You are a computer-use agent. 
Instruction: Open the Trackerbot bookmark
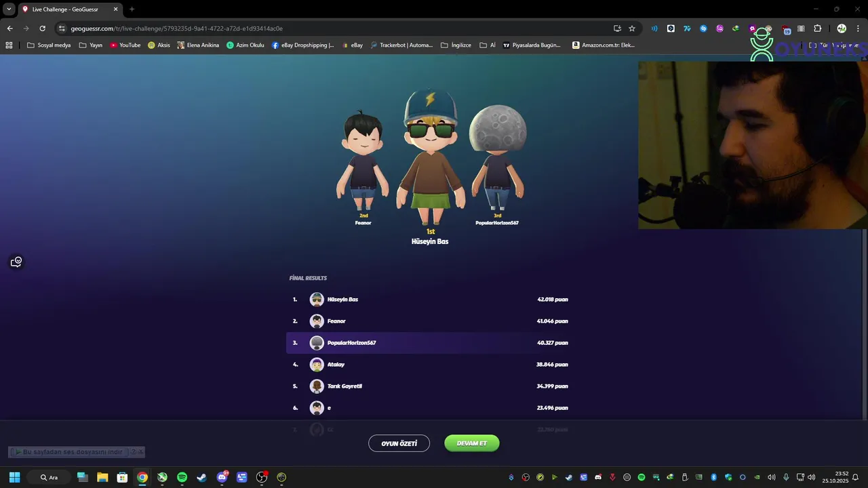(401, 45)
